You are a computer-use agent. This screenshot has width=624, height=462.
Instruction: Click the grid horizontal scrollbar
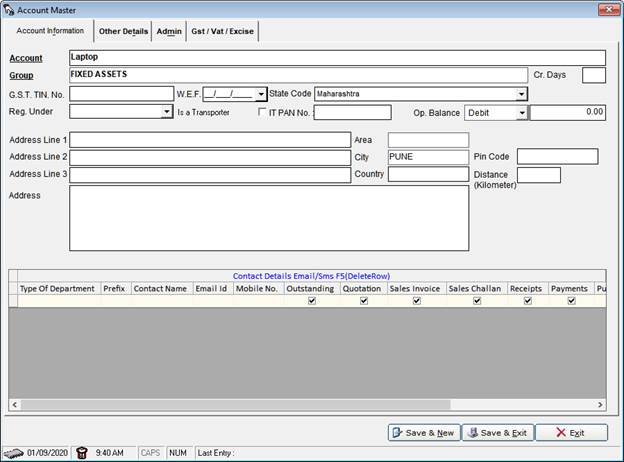coord(300,404)
